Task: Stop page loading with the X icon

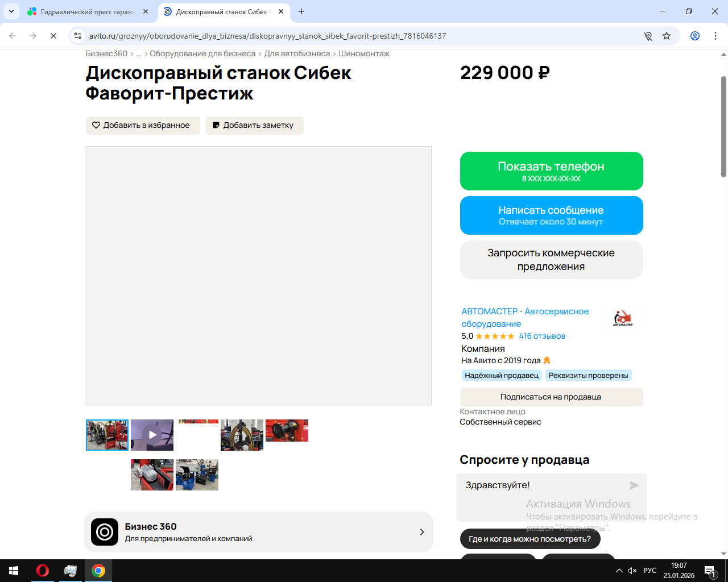Action: pos(53,36)
